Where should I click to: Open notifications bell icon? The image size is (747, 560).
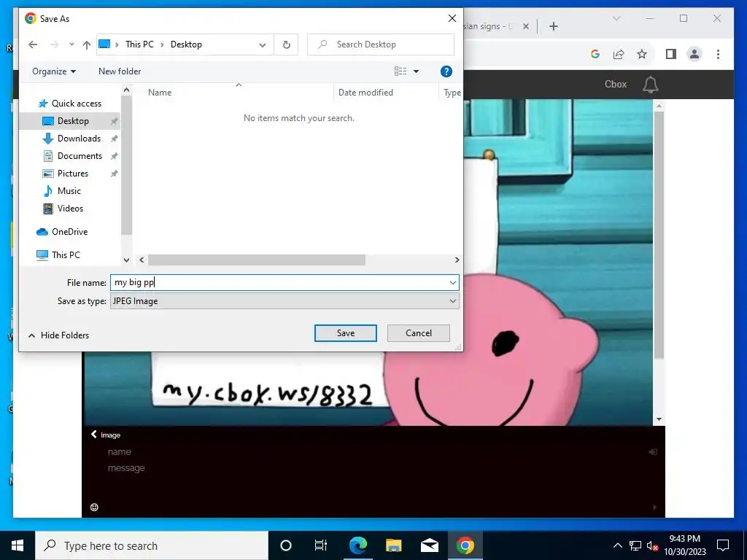[x=650, y=85]
